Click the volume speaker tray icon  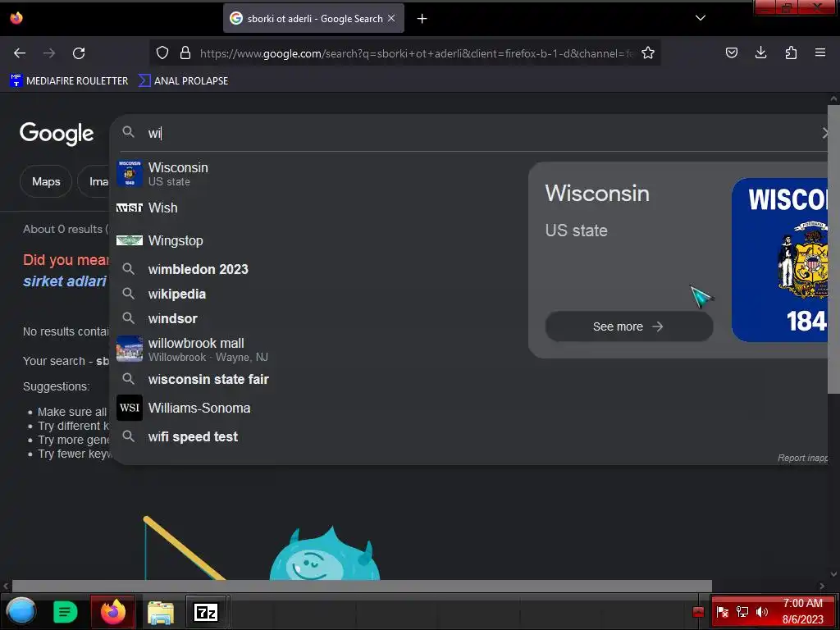(762, 612)
